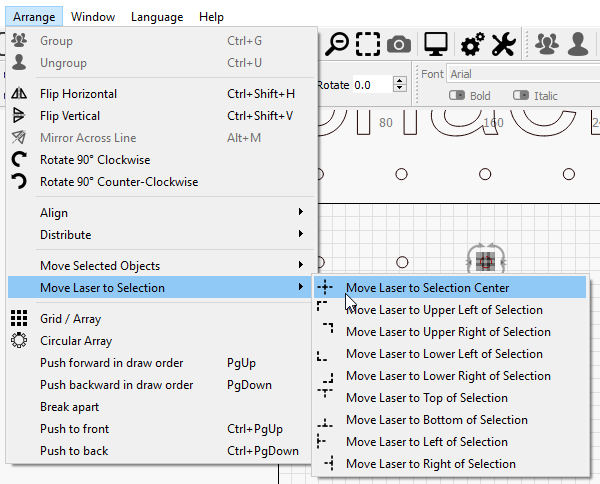Click the Rotate 0.0 input field
600x484 pixels.
tap(373, 85)
